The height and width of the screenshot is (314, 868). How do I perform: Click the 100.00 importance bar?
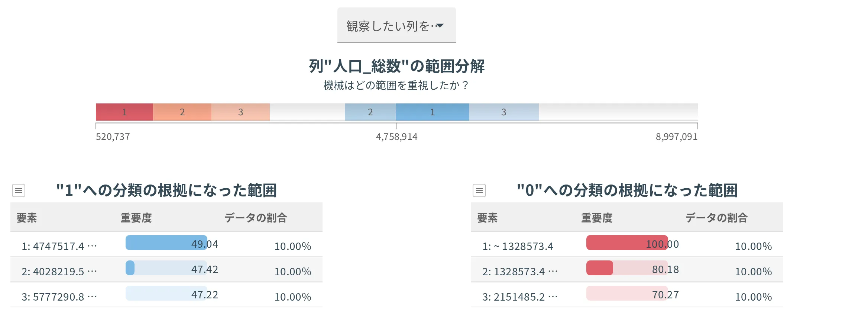point(627,243)
